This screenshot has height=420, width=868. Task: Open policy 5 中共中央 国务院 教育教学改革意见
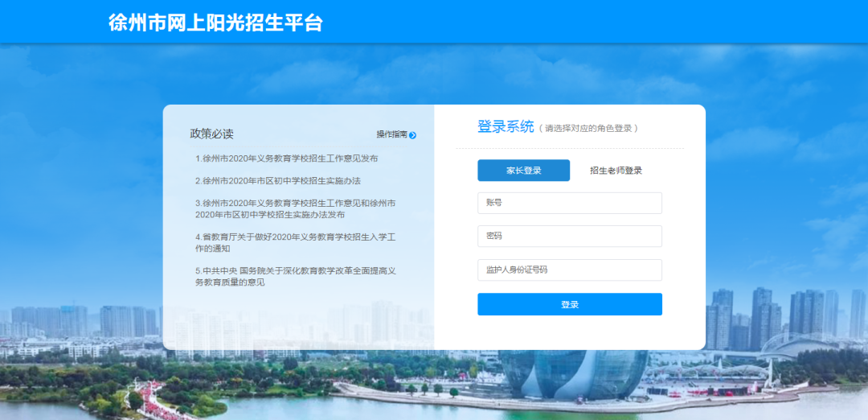(295, 277)
